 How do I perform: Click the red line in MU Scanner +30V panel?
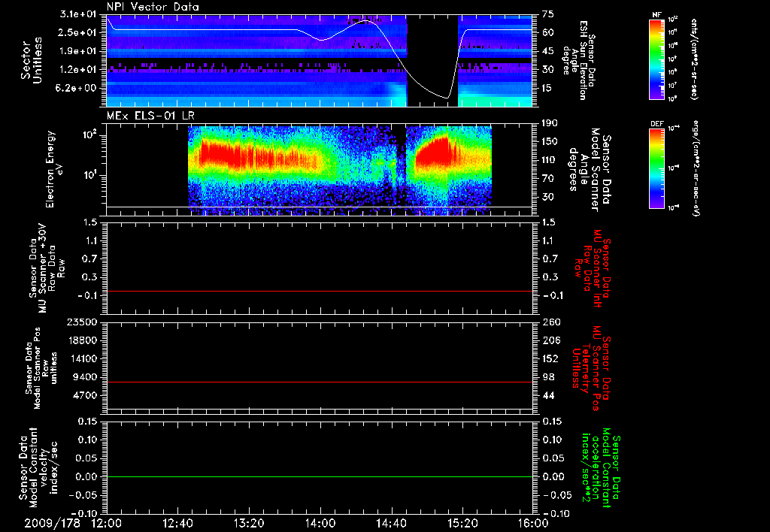coord(319,291)
